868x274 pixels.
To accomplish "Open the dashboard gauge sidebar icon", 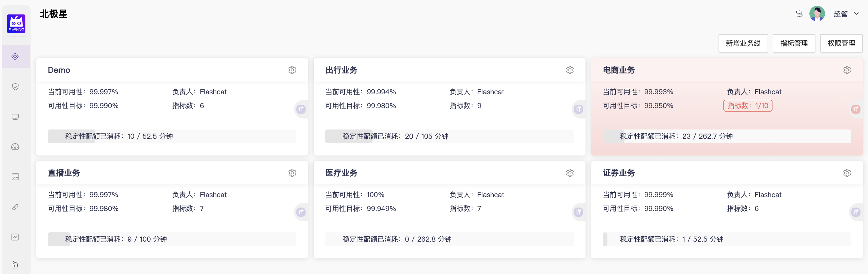I will click(15, 147).
